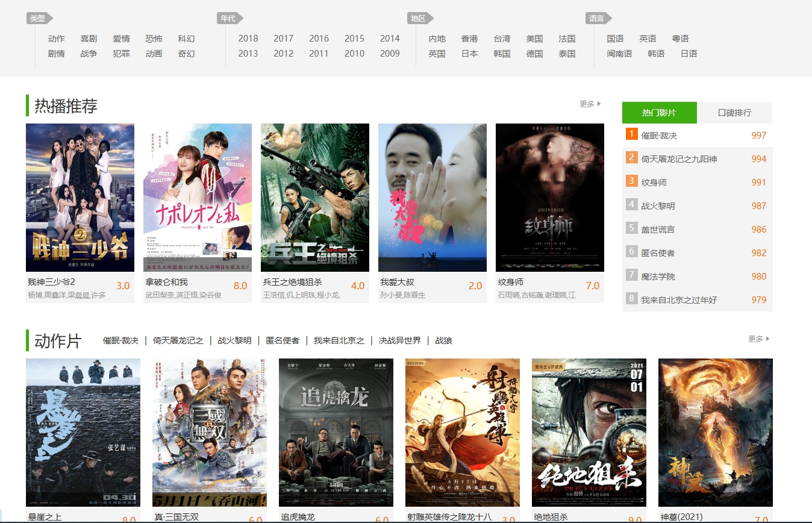Filter by language 闽南语
The image size is (812, 523).
point(620,54)
